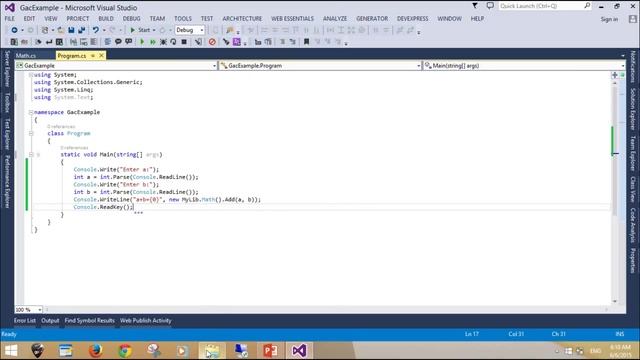Open the DEVEXPRESS menu
This screenshot has height=360, width=640.
pyautogui.click(x=413, y=19)
